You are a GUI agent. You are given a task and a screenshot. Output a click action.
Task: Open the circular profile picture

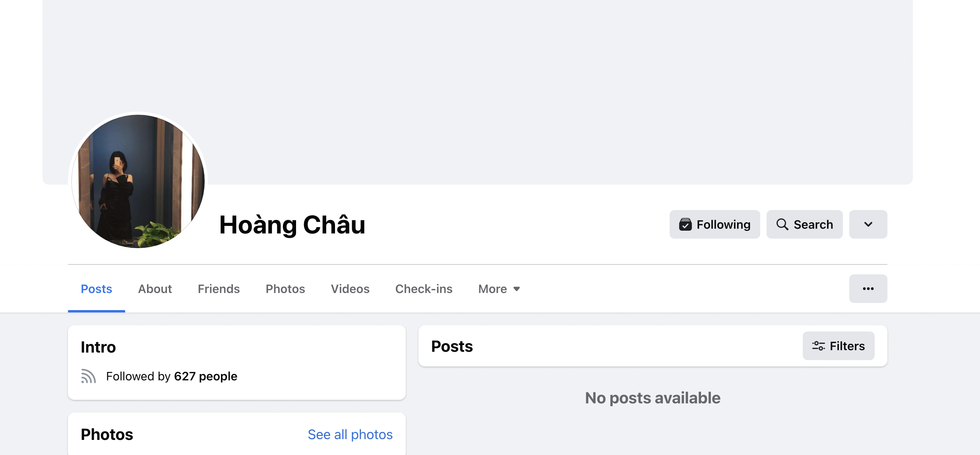138,181
